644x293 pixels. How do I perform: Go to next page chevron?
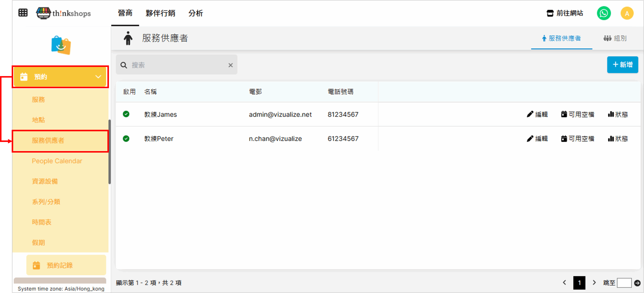click(594, 283)
